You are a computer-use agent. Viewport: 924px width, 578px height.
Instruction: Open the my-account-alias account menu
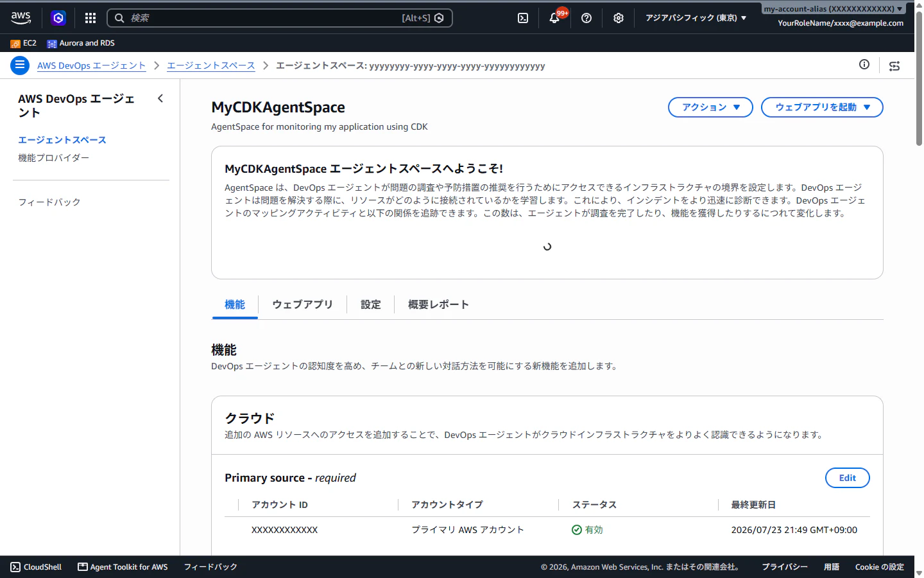point(833,9)
